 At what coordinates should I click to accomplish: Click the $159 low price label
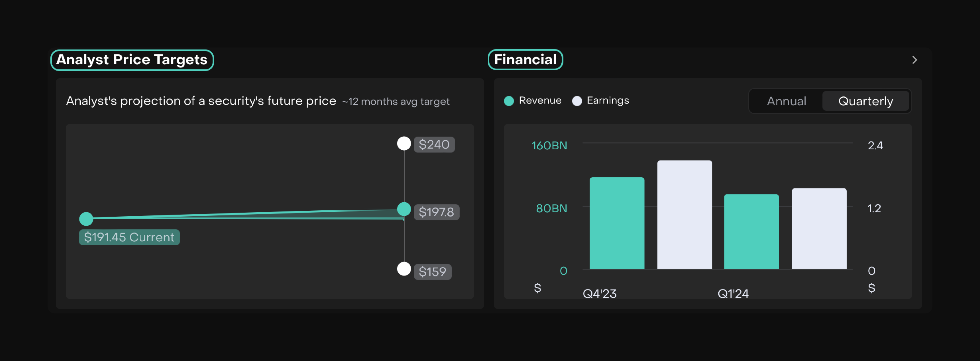click(x=432, y=272)
